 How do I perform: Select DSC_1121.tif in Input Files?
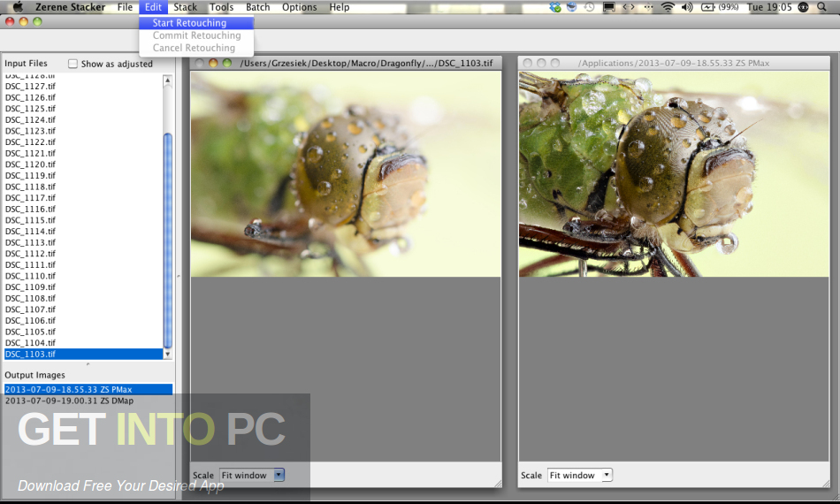pos(84,153)
